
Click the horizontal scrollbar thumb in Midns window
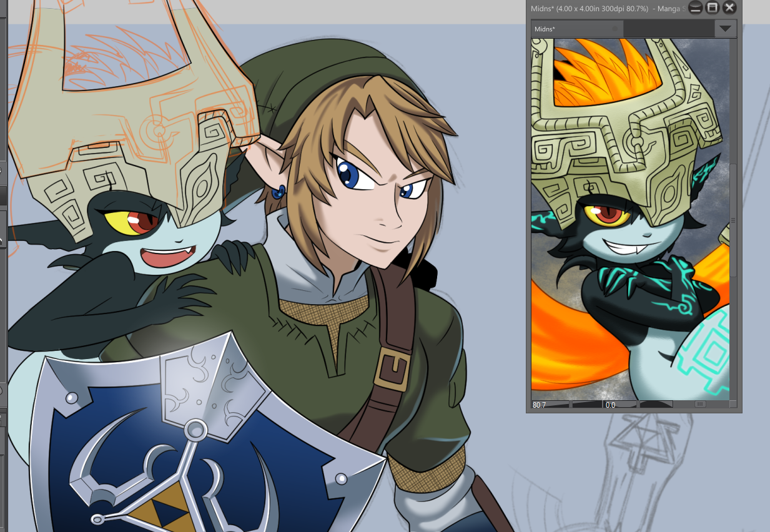(700, 405)
